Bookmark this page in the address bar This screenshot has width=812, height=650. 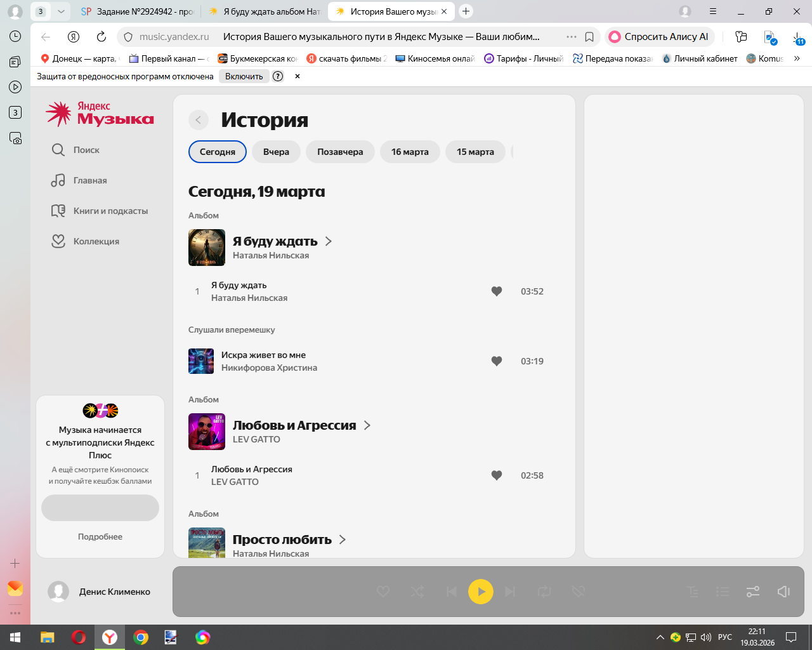589,37
